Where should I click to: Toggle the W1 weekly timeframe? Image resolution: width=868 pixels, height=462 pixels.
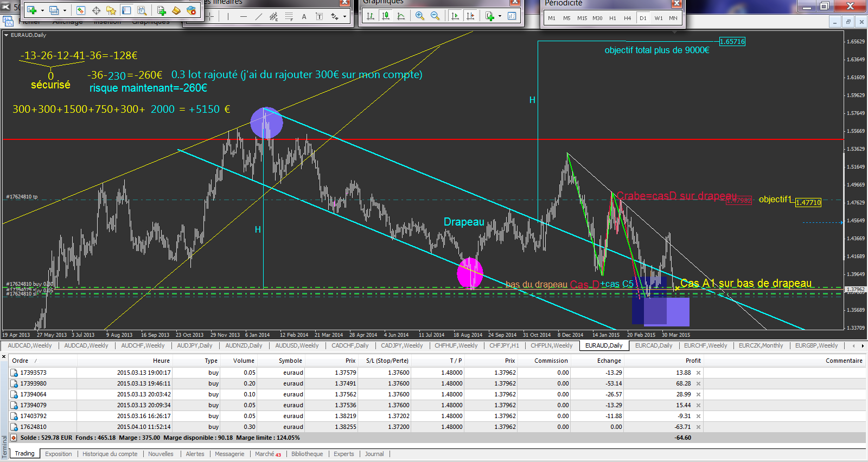(x=658, y=18)
